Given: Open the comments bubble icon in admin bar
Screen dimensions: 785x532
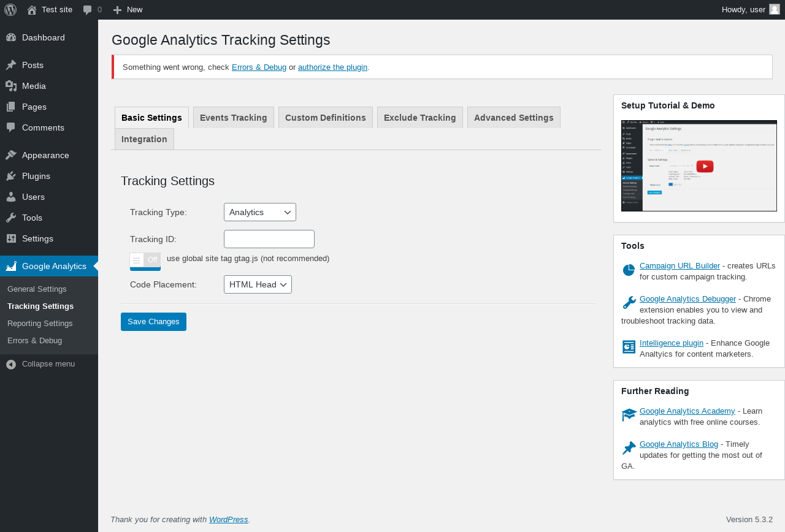Looking at the screenshot, I should pyautogui.click(x=88, y=10).
